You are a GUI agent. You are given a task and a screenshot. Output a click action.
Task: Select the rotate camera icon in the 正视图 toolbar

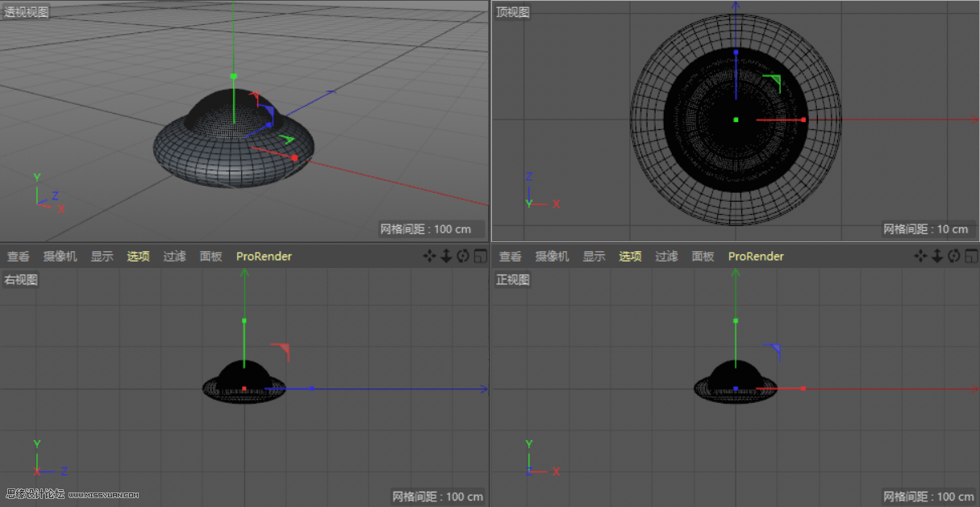pyautogui.click(x=954, y=256)
